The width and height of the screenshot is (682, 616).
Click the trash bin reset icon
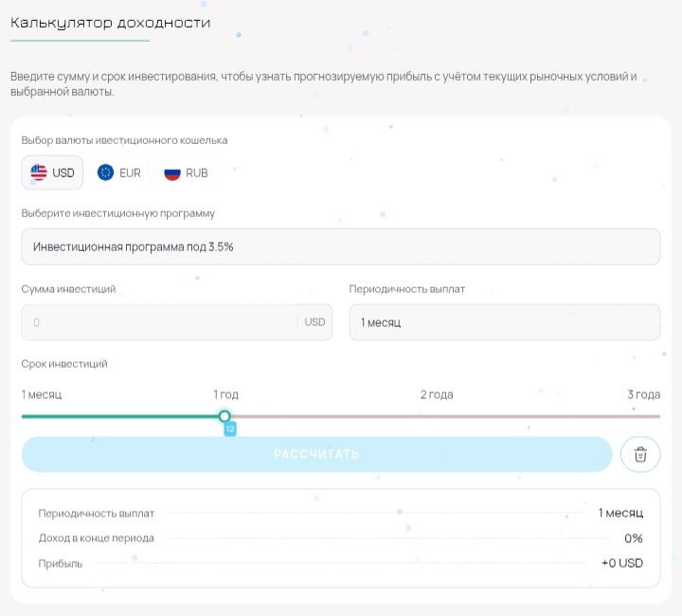[640, 455]
